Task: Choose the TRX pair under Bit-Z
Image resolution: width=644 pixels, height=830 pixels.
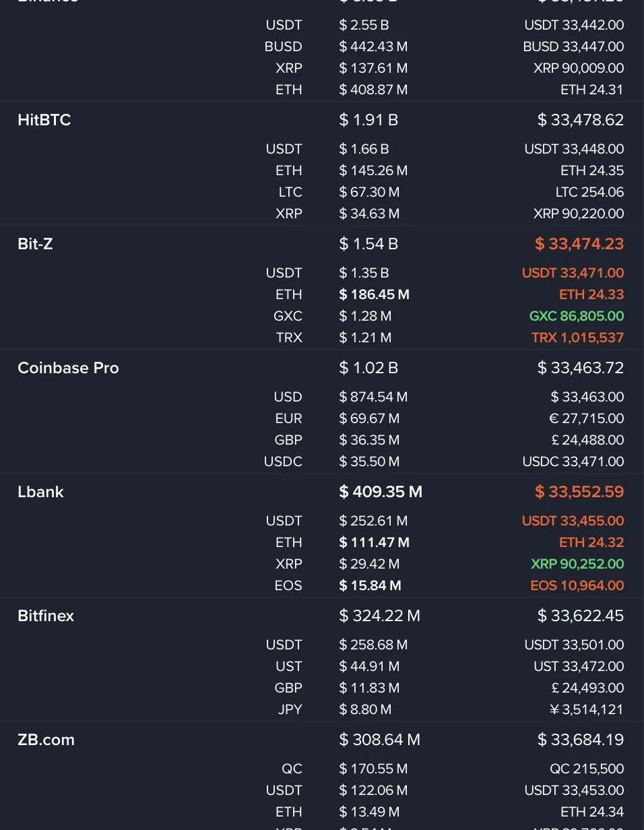Action: click(289, 338)
